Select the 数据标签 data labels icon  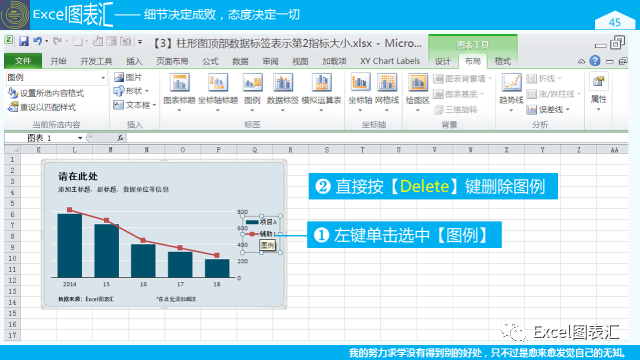coord(282,82)
